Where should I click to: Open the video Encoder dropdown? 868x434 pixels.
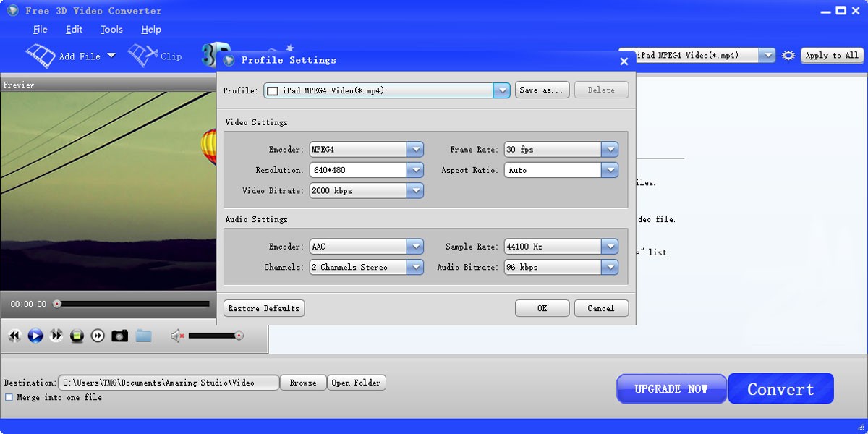point(415,149)
